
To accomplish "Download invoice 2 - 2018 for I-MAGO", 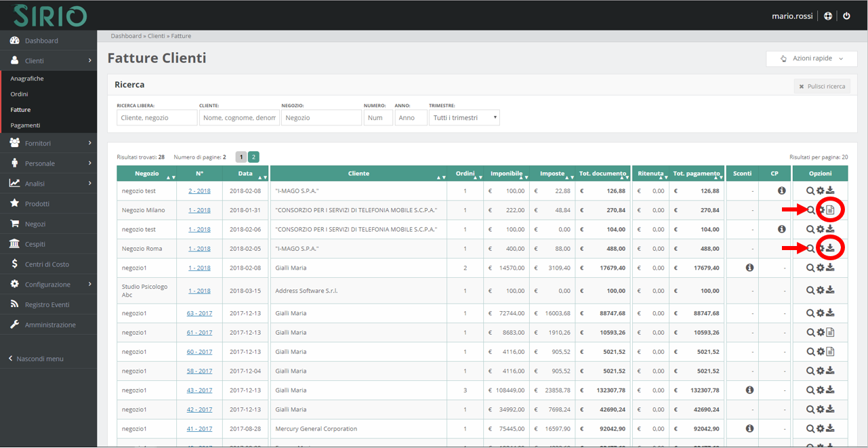I will 830,191.
